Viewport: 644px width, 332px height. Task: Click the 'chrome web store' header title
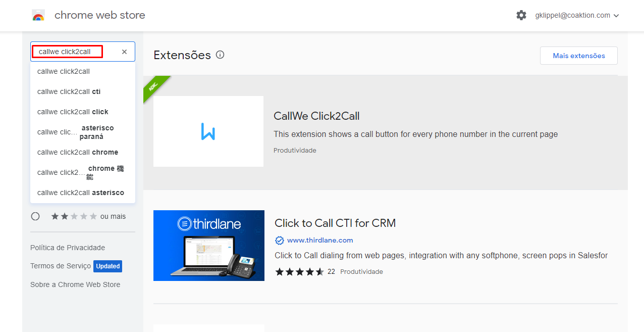(100, 15)
